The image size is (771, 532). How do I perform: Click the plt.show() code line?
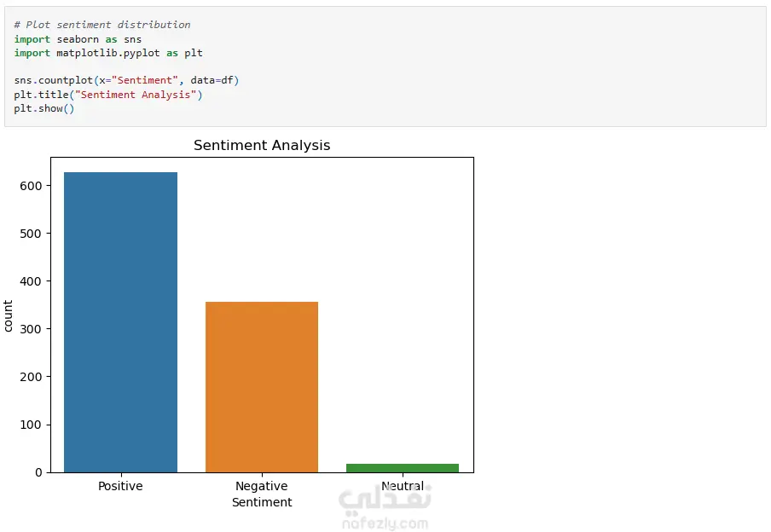click(44, 109)
